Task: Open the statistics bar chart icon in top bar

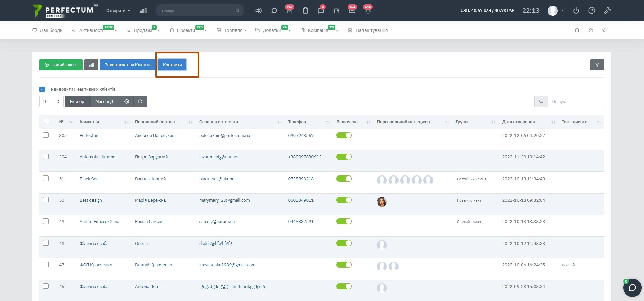Action: pyautogui.click(x=143, y=11)
